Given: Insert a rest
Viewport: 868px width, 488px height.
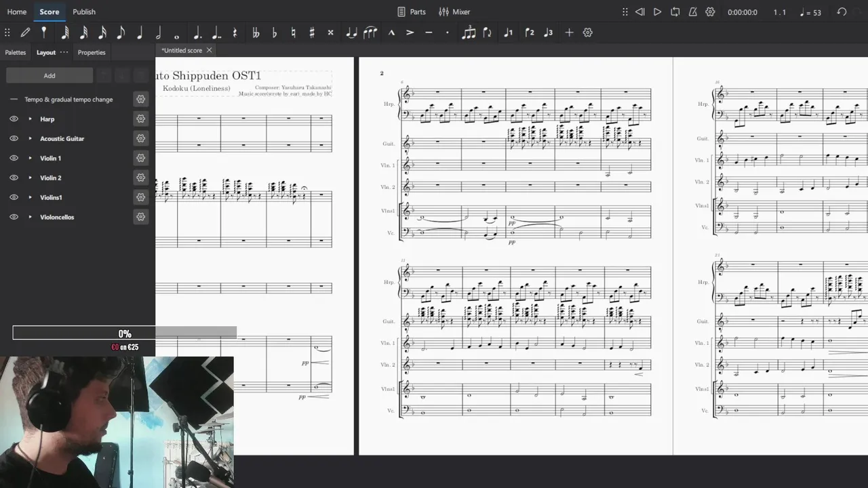Looking at the screenshot, I should [235, 33].
